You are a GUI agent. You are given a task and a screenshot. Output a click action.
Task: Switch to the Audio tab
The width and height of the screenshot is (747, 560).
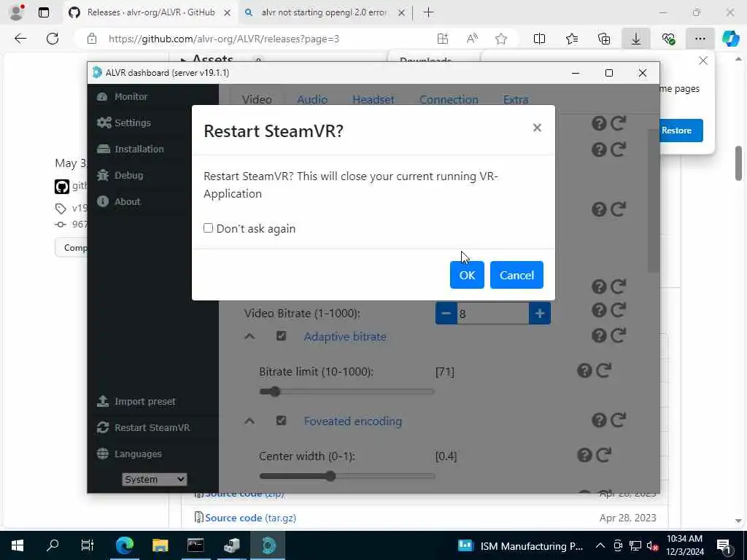coord(312,99)
